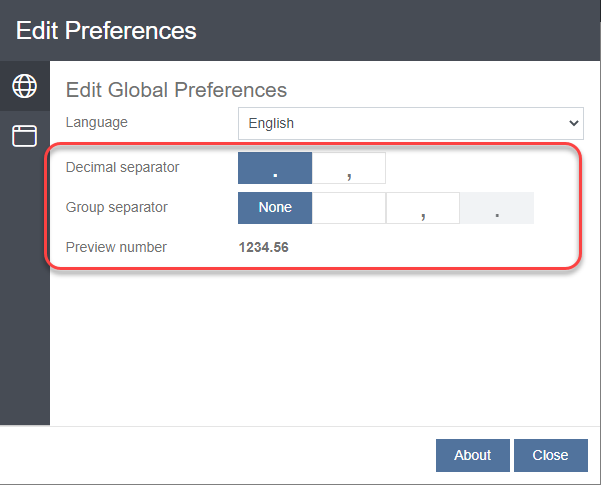Image resolution: width=601 pixels, height=485 pixels.
Task: Click the Decimal separator label
Action: pyautogui.click(x=122, y=167)
